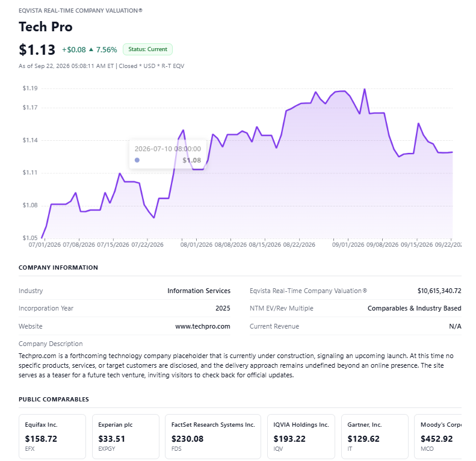Click the Status: Current badge

coord(147,49)
